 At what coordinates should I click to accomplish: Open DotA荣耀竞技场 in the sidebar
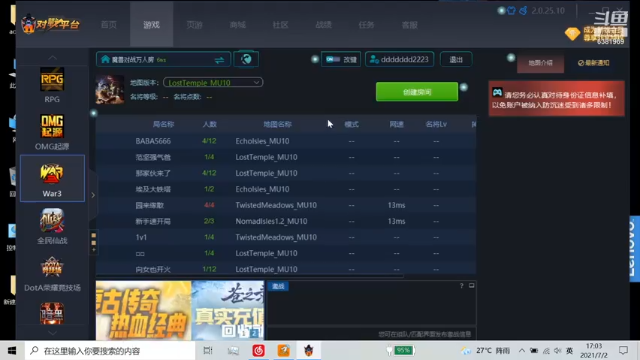52,273
